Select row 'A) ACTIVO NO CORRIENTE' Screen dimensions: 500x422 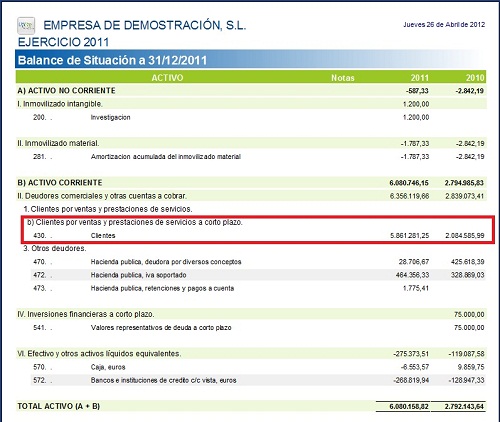[251, 91]
